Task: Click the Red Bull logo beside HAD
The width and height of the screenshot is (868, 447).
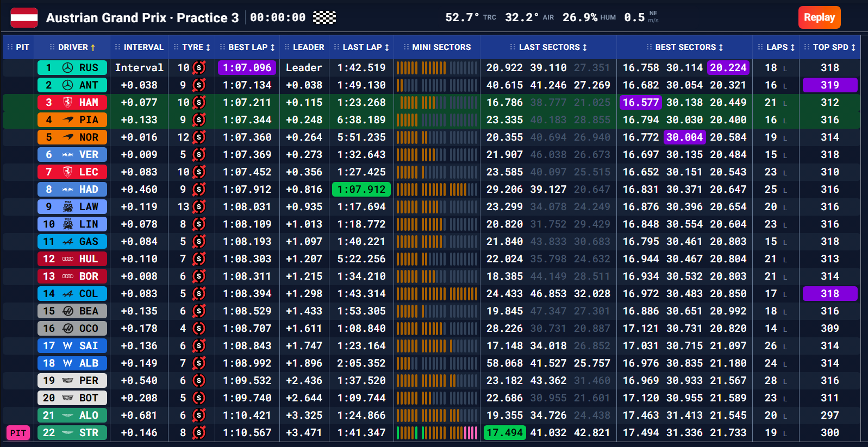Action: [68, 189]
